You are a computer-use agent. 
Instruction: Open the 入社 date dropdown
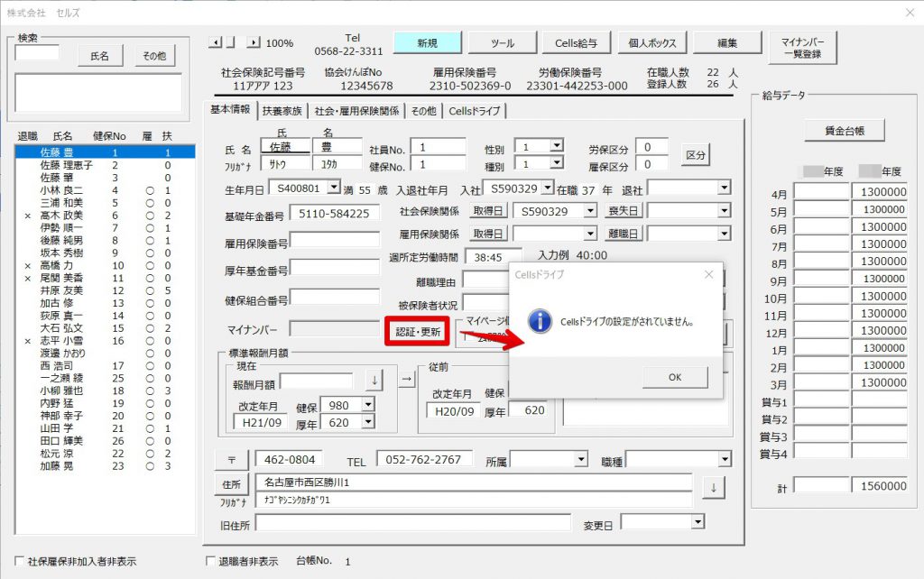[548, 188]
